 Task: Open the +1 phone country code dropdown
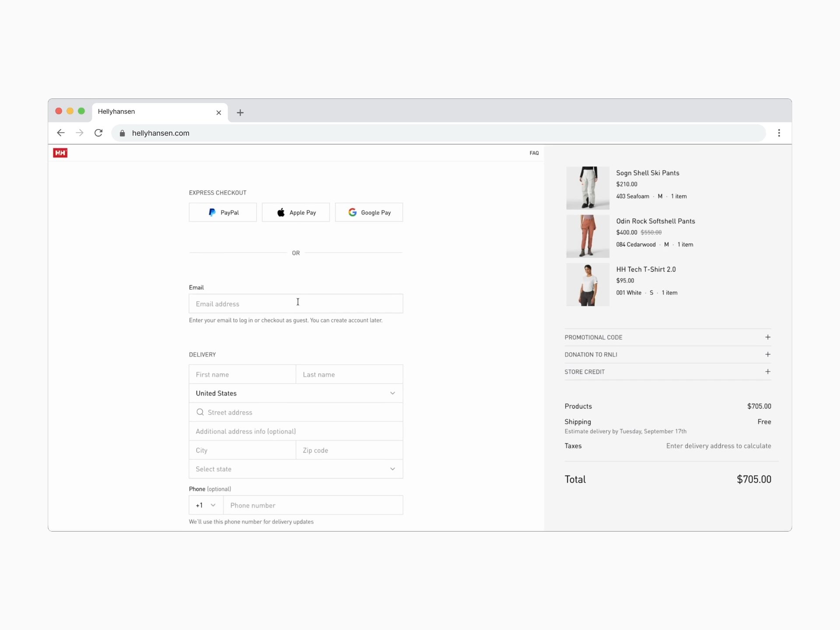206,505
